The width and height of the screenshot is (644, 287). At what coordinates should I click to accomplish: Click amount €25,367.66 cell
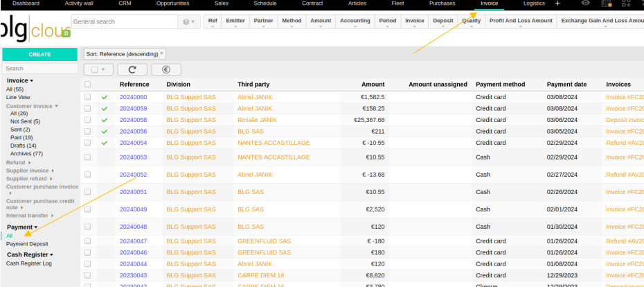tap(369, 120)
